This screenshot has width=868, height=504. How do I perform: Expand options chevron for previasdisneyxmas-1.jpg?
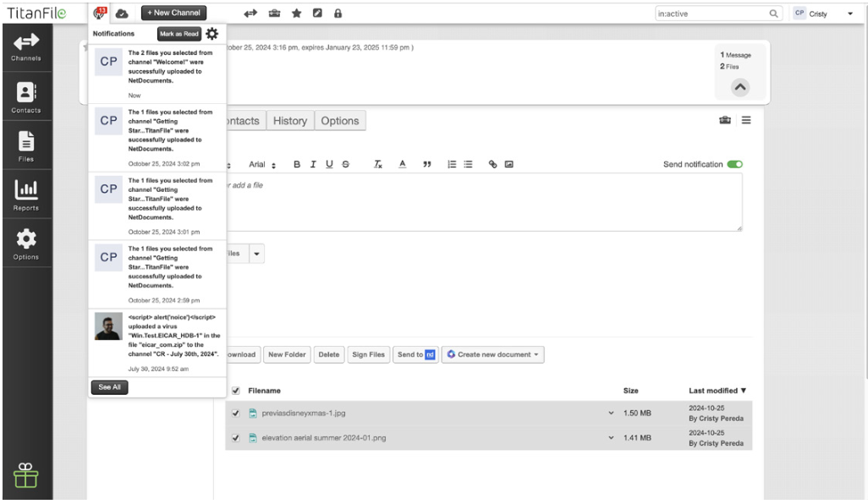pyautogui.click(x=611, y=414)
